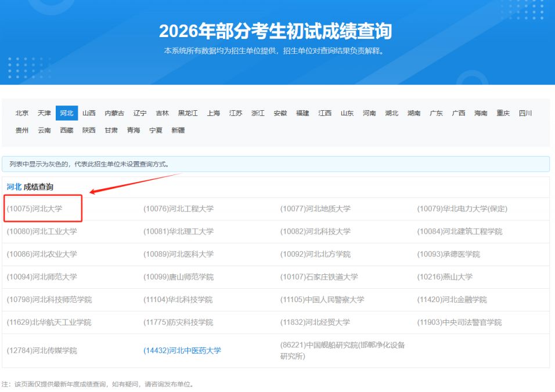Open (10076)河北工程大学 entry
Image resolution: width=555 pixels, height=392 pixels.
[178, 209]
